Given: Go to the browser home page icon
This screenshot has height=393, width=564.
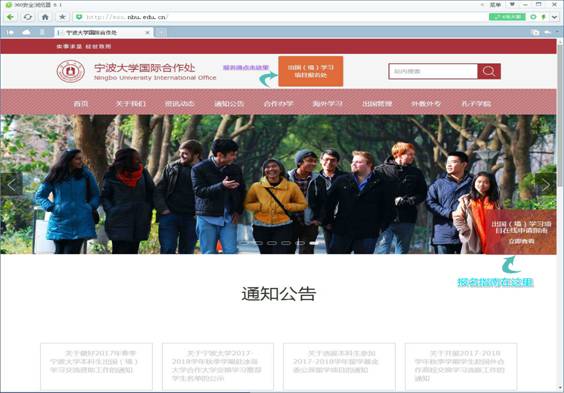Looking at the screenshot, I should (x=45, y=17).
